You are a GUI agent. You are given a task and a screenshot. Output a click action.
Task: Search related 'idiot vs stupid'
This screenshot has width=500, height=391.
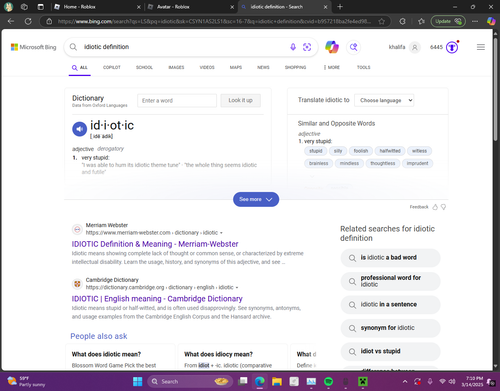[x=390, y=351]
